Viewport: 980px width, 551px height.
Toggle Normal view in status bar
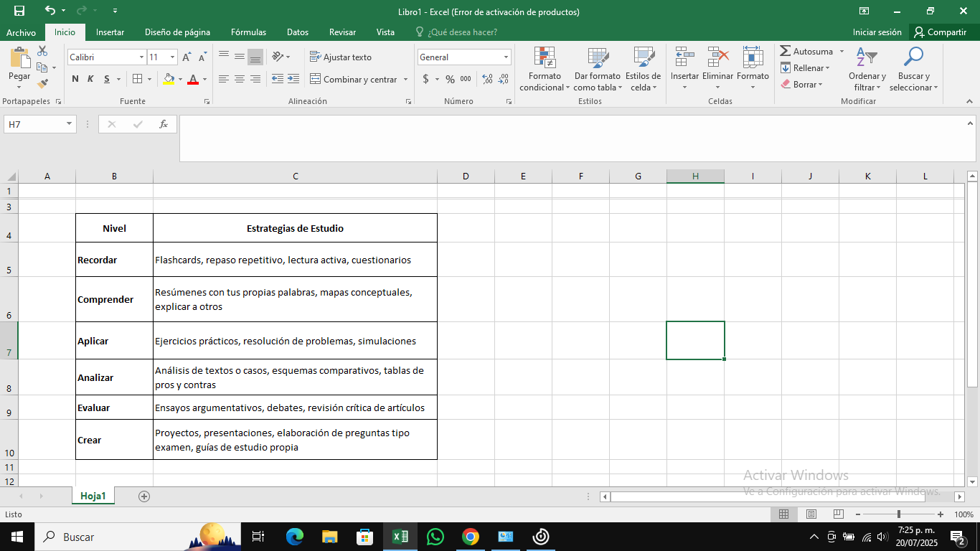[783, 514]
